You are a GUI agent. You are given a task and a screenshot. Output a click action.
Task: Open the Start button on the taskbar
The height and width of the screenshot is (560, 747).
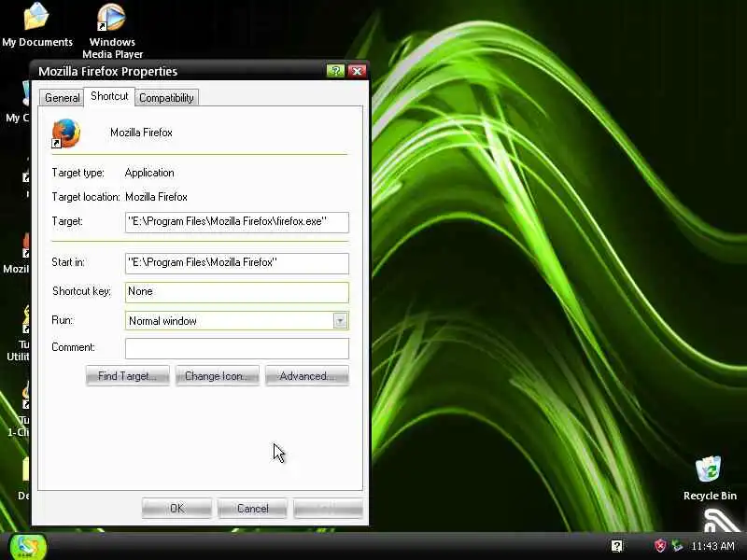click(x=28, y=546)
